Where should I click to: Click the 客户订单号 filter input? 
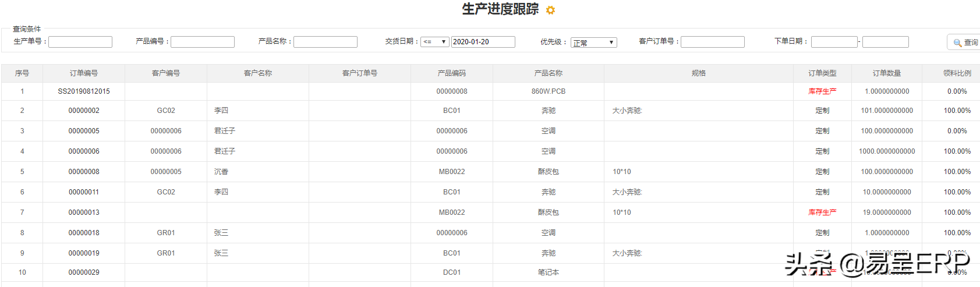713,42
